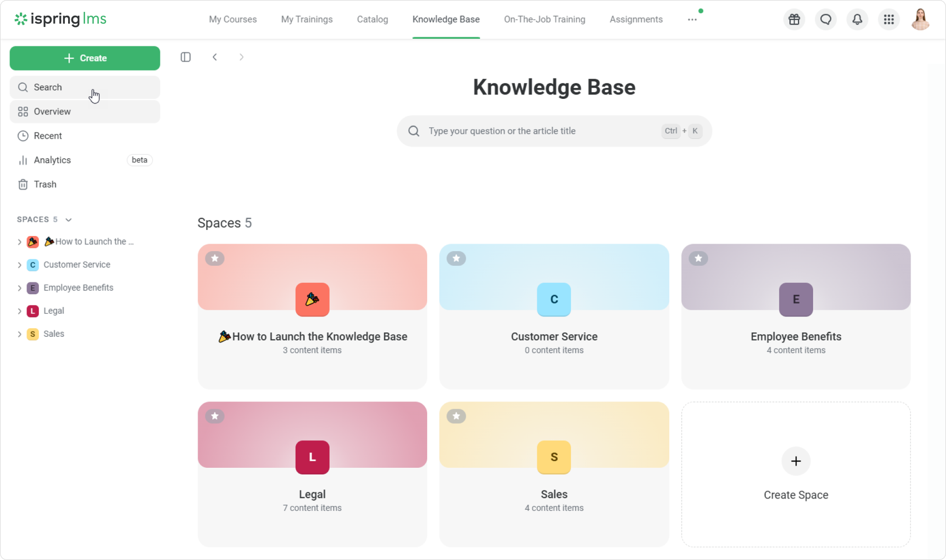The height and width of the screenshot is (560, 946).
Task: Open more navigation options ellipsis
Action: pyautogui.click(x=692, y=19)
